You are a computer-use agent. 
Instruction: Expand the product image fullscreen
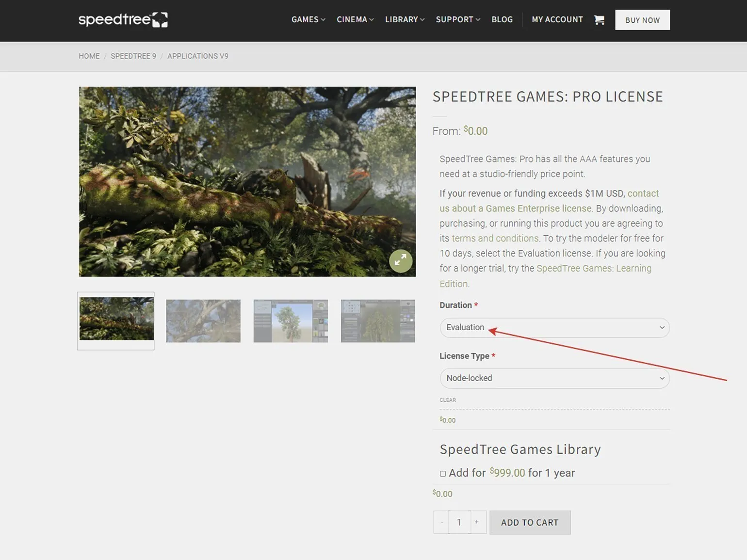point(401,261)
